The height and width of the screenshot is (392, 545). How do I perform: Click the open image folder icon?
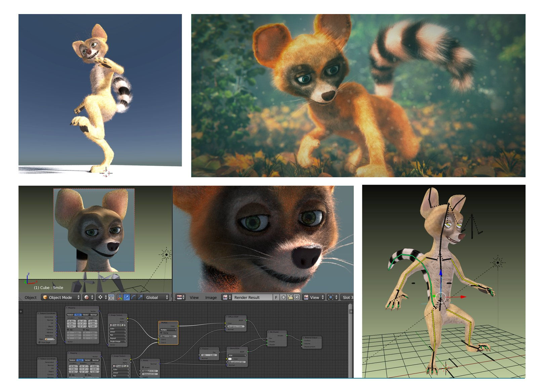[x=290, y=297]
